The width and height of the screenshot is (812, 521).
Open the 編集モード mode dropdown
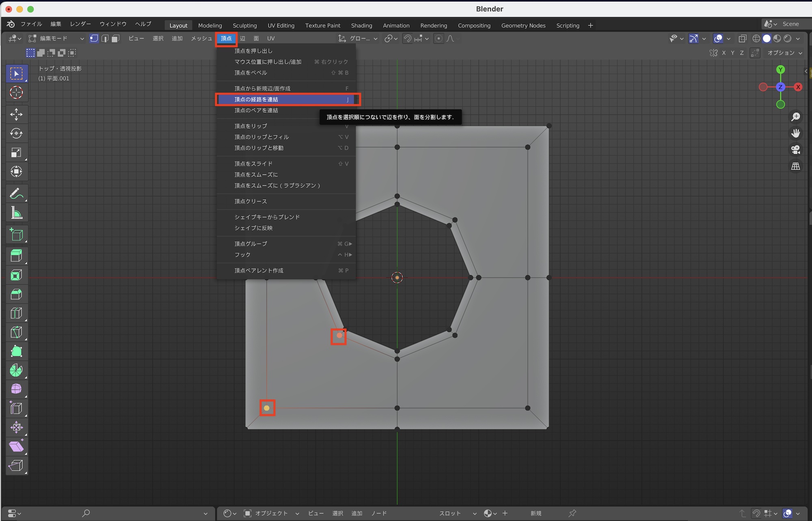coord(56,39)
